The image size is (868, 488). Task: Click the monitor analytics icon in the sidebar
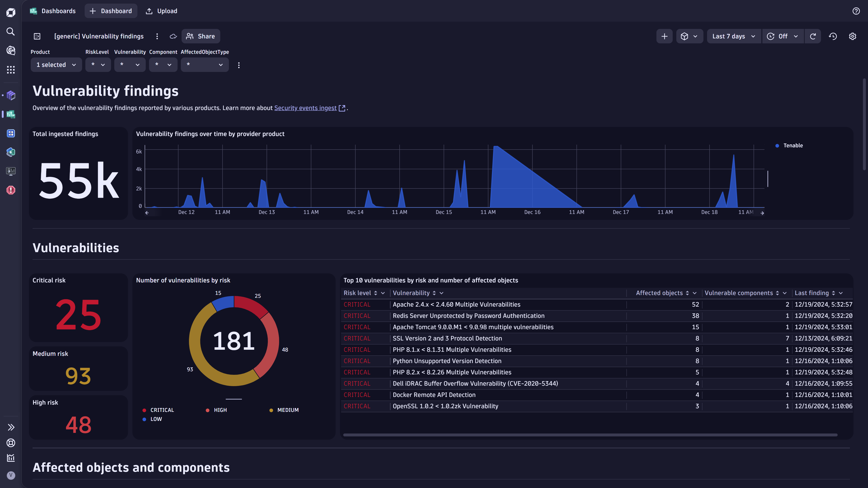[10, 171]
